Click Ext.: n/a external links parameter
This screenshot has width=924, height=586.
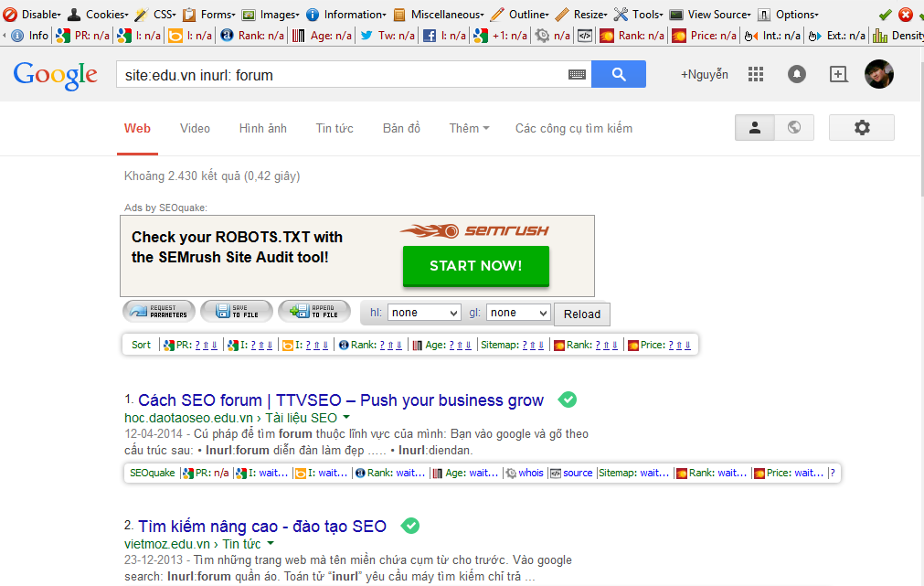837,36
